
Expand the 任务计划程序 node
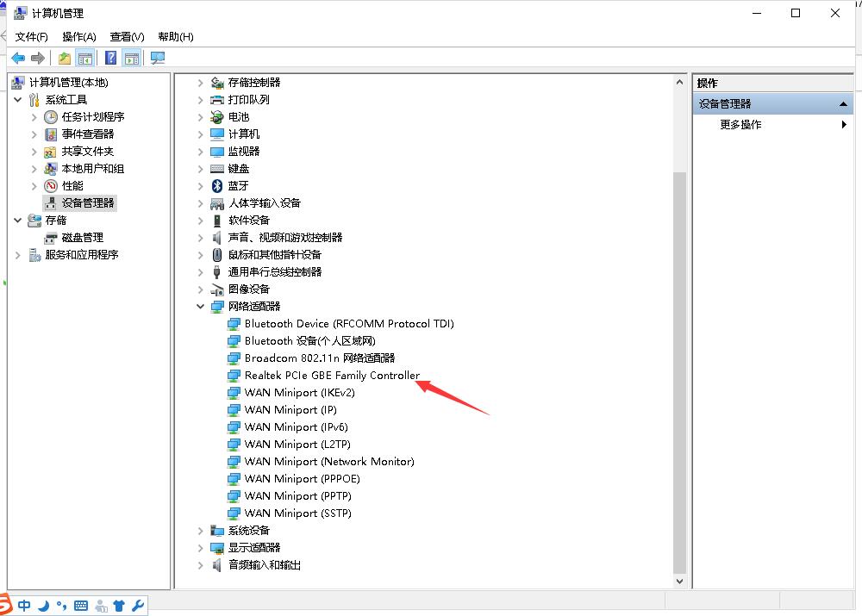click(34, 117)
